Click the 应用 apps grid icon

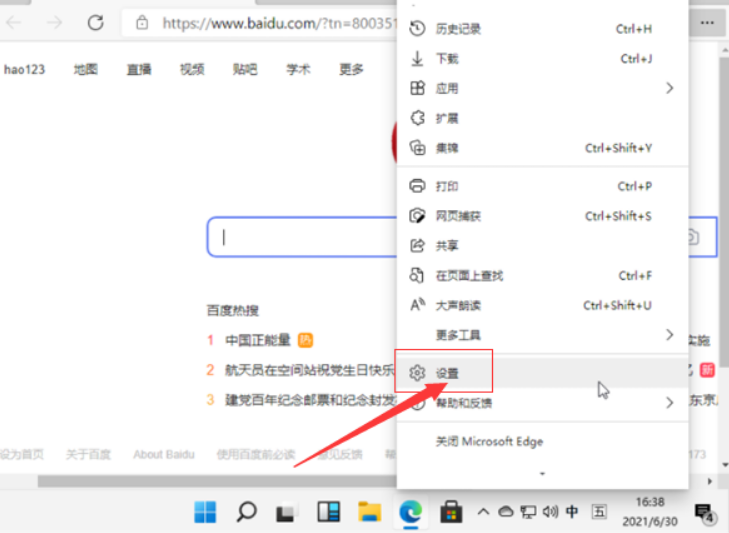[417, 88]
